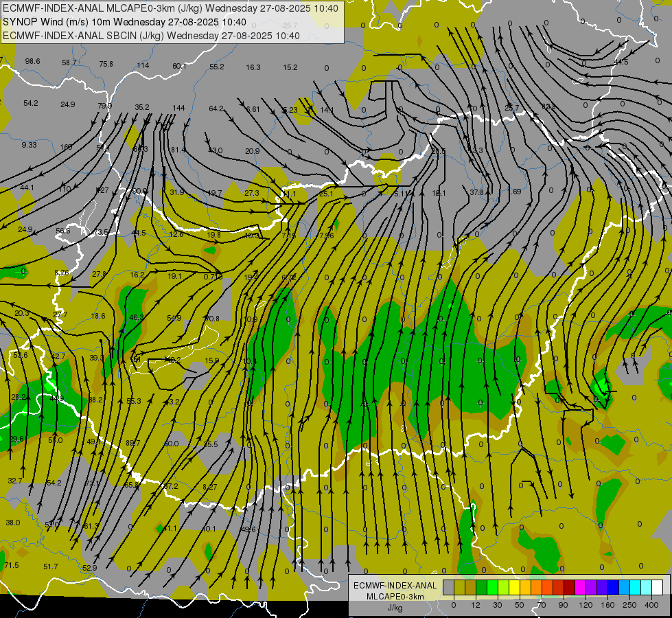This screenshot has width=672, height=618.
Task: Click the map value 18.6
Action: pyautogui.click(x=98, y=316)
